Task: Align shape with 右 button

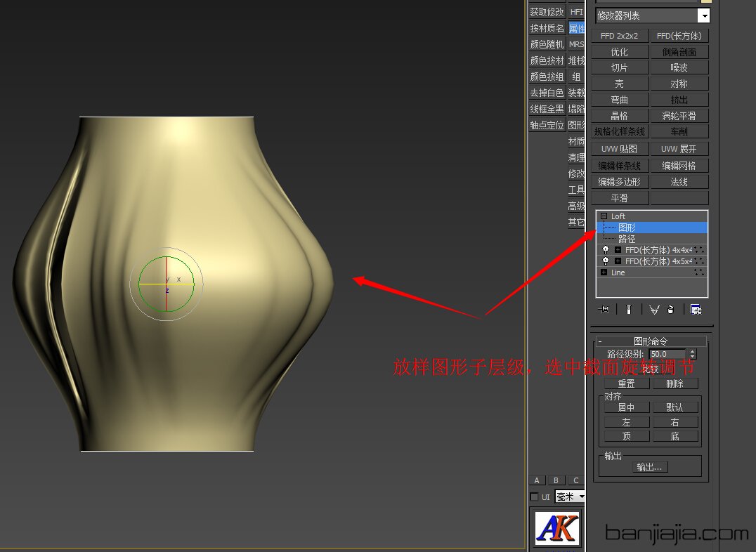Action: 675,422
